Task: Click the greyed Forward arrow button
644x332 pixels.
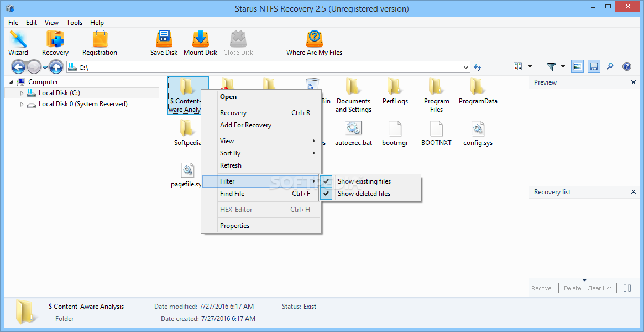Action: click(34, 66)
